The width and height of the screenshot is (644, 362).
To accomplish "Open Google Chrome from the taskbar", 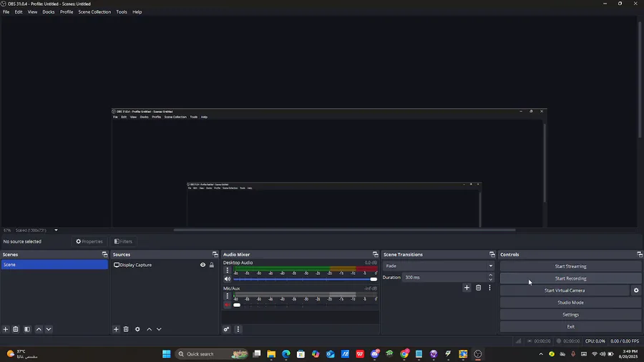I will tap(404, 354).
